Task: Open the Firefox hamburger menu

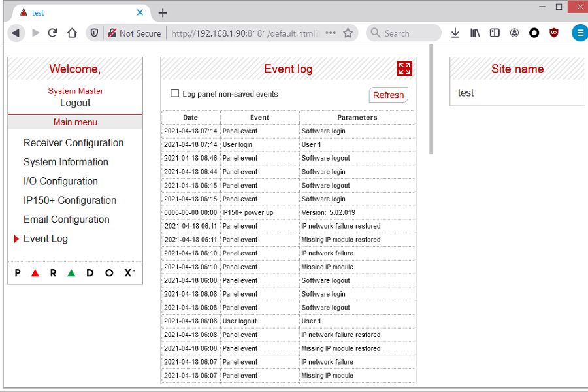Action: [580, 33]
